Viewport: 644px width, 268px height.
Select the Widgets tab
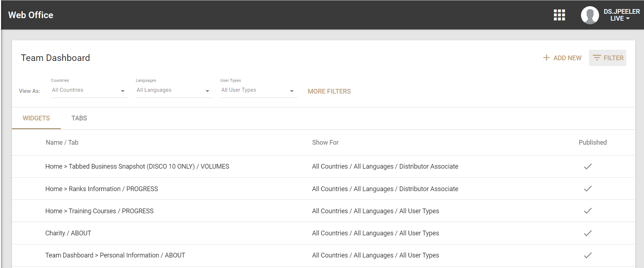pos(36,118)
